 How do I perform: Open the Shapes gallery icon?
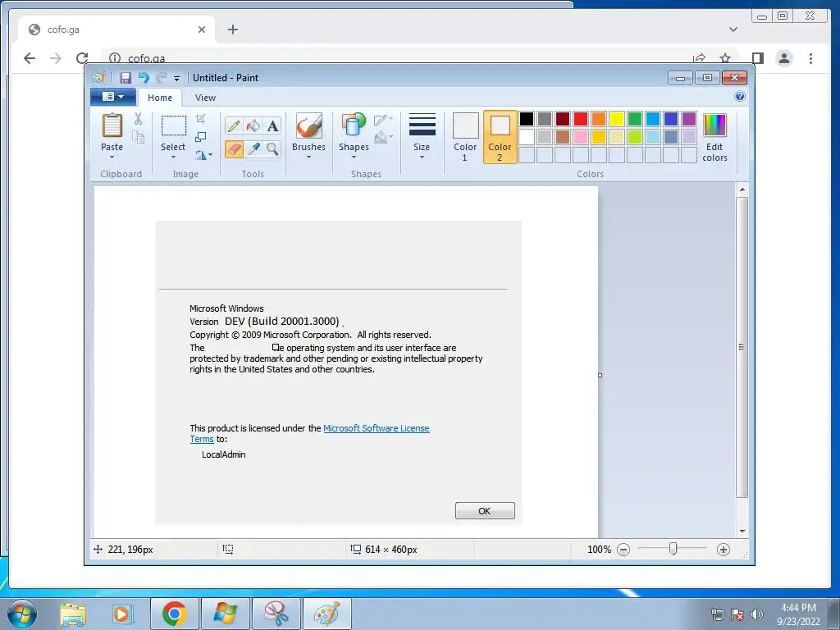pos(353,125)
